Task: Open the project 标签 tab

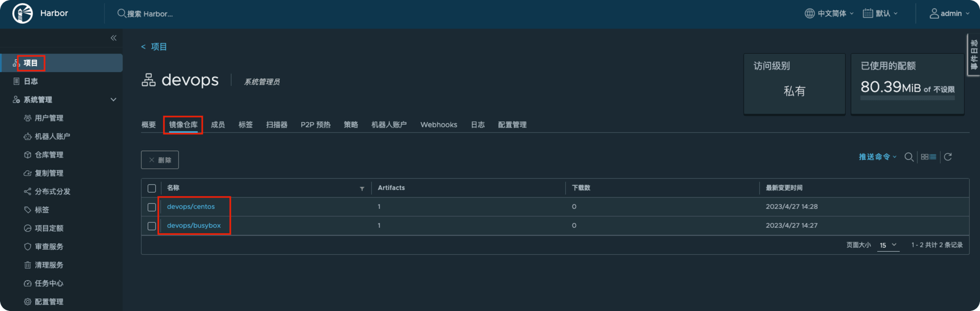Action: [246, 125]
